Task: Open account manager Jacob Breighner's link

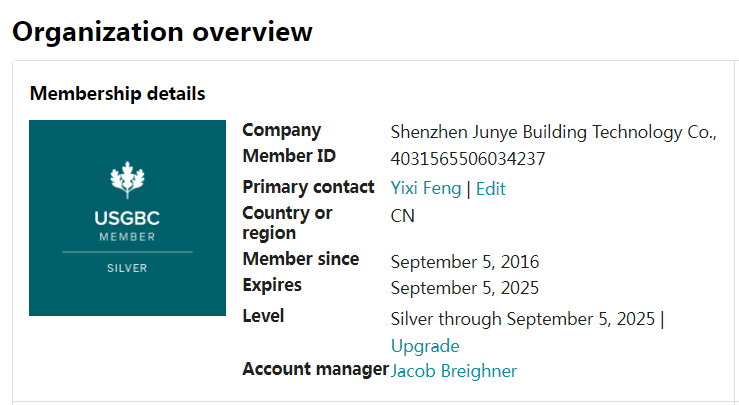Action: [x=454, y=371]
